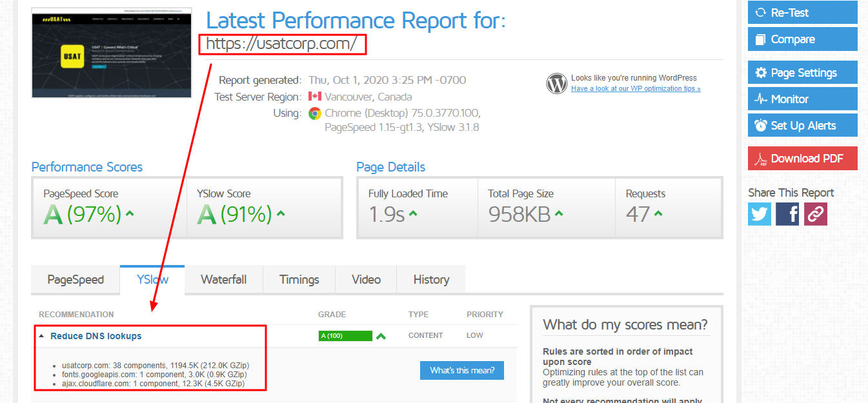Collapse the Reduce DNS lookups recommendation
The image size is (868, 403).
click(x=96, y=336)
